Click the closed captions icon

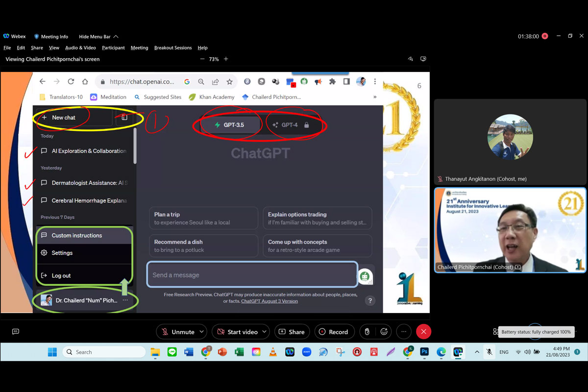(16, 332)
